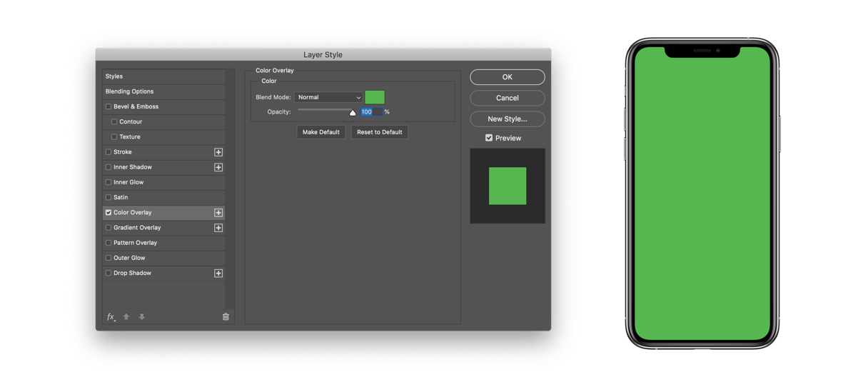Enable the Drop Shadow checkbox
The height and width of the screenshot is (387, 868).
(108, 273)
